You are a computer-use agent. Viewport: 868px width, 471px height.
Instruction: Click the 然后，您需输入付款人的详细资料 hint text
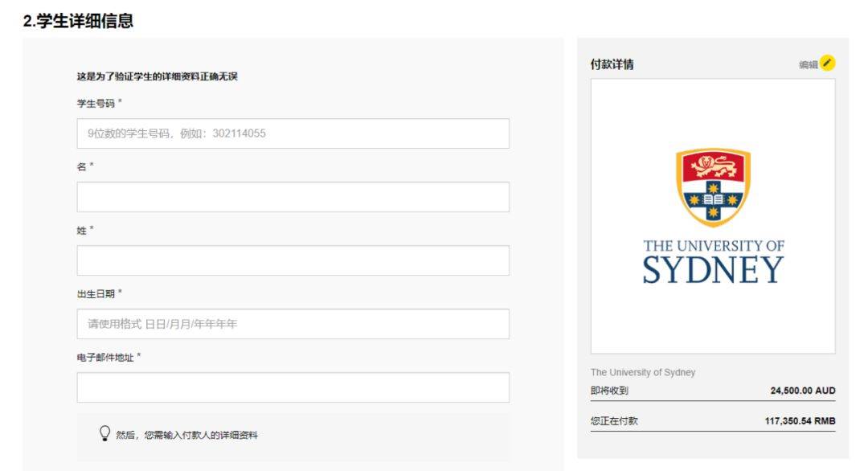[x=186, y=435]
